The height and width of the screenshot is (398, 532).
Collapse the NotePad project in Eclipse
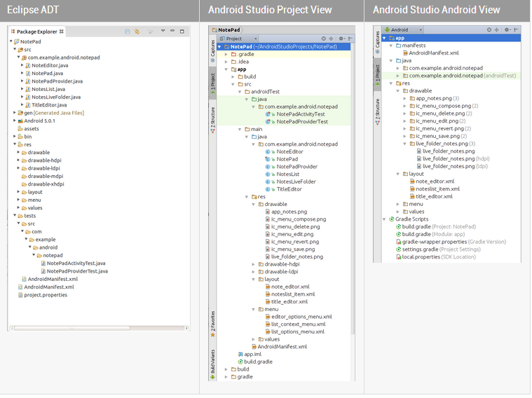click(11, 41)
